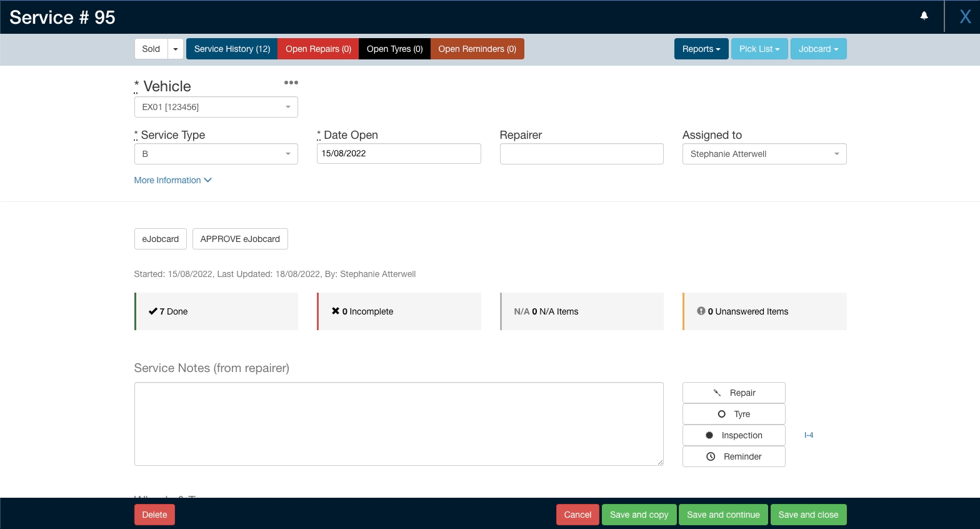Add a Repair from service notes
The width and height of the screenshot is (980, 529).
tap(734, 393)
